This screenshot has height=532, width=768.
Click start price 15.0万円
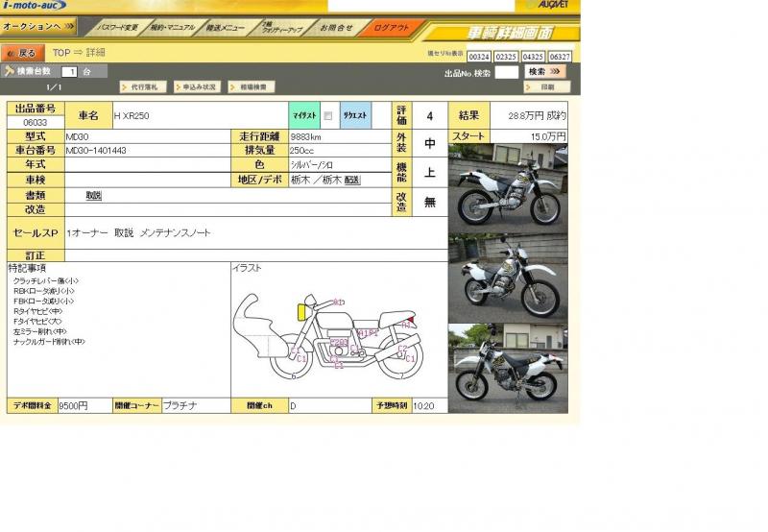pos(548,136)
